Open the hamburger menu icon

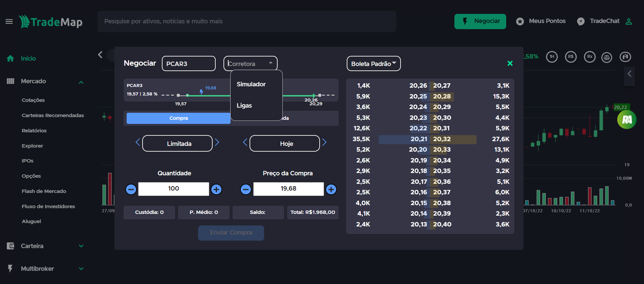9,22
